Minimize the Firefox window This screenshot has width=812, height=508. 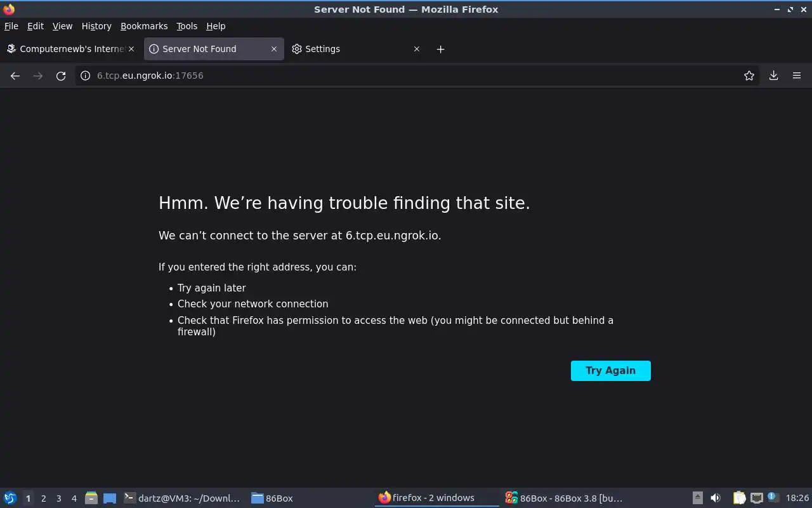tap(777, 10)
